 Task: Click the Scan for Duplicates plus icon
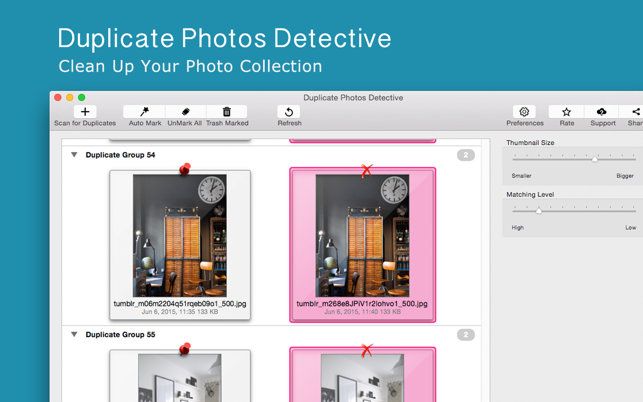[x=85, y=112]
